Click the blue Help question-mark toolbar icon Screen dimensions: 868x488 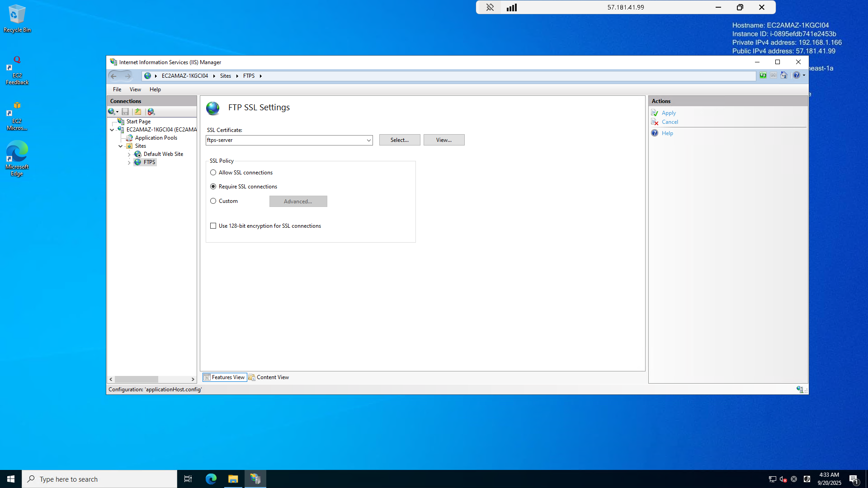point(797,75)
